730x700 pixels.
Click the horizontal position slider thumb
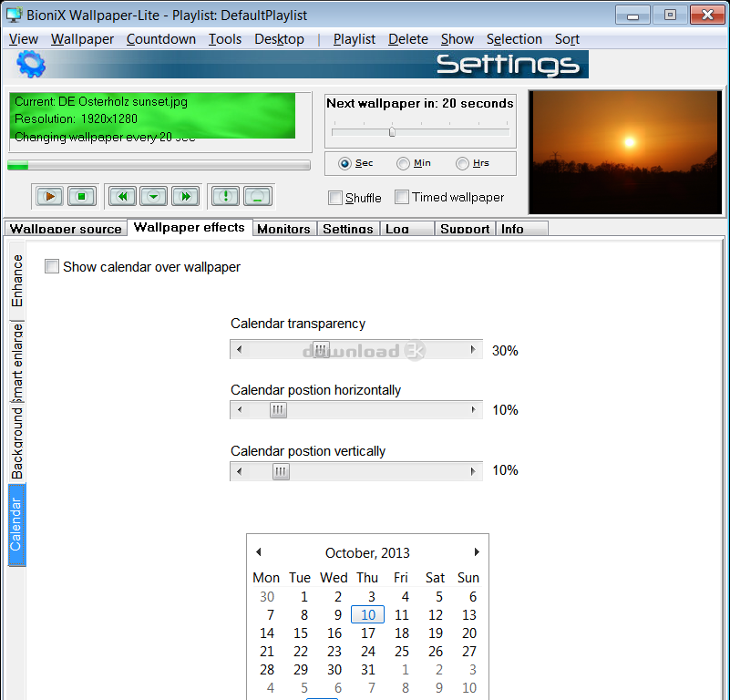[x=278, y=410]
